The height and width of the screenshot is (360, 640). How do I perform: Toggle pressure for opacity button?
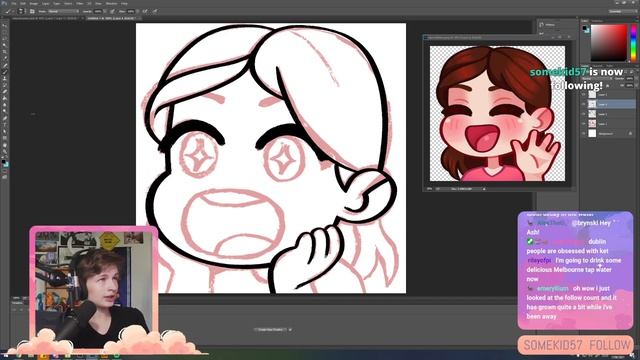[x=112, y=11]
